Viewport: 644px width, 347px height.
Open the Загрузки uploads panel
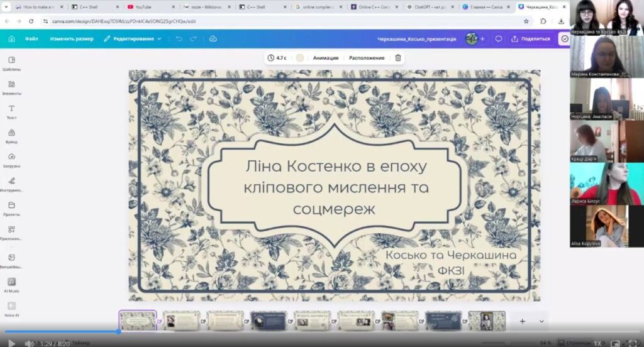tap(11, 160)
